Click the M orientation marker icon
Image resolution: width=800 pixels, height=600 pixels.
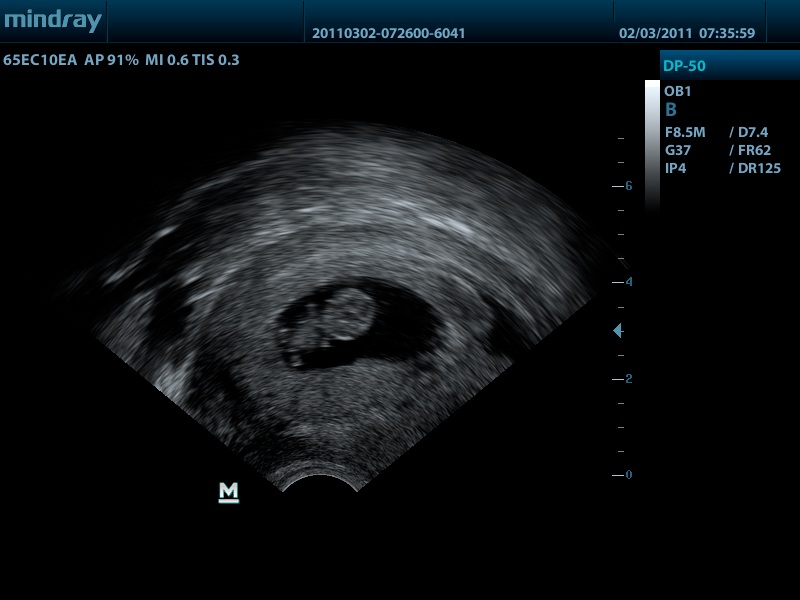pos(229,492)
